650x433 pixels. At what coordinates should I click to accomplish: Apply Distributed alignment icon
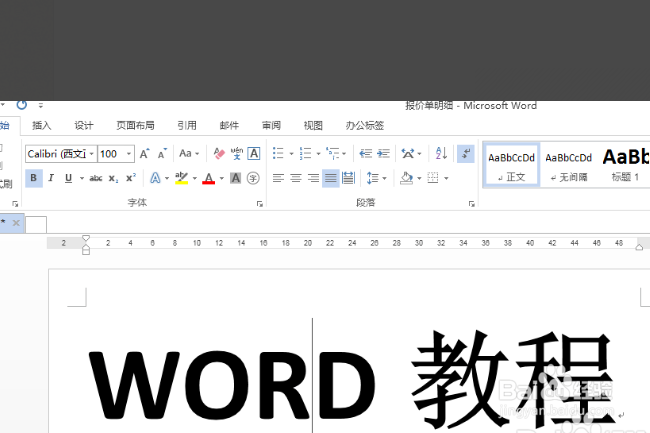pos(348,178)
